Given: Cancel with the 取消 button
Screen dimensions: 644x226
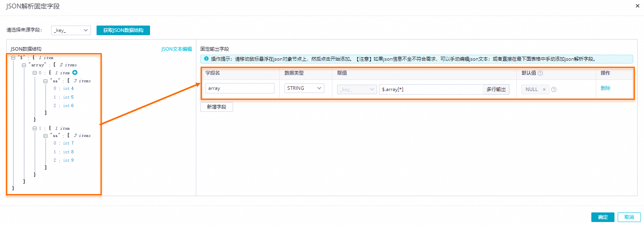Looking at the screenshot, I should 629,217.
